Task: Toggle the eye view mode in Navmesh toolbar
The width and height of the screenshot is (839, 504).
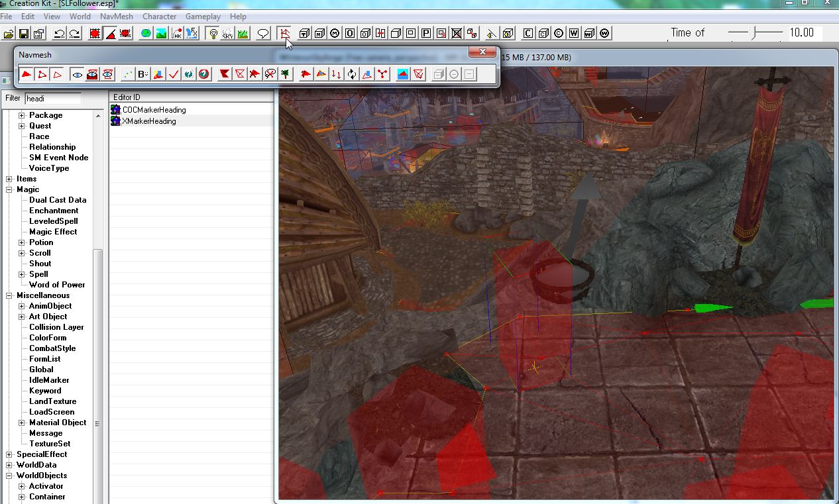Action: [x=78, y=74]
